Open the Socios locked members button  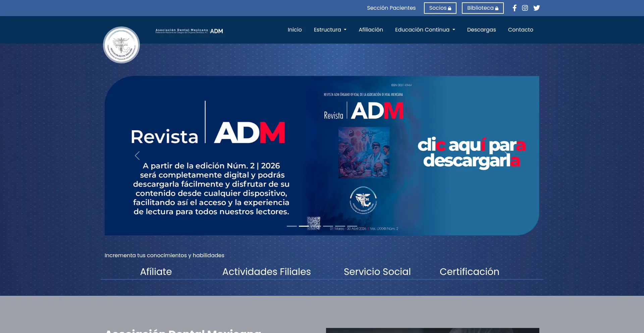[x=440, y=8]
